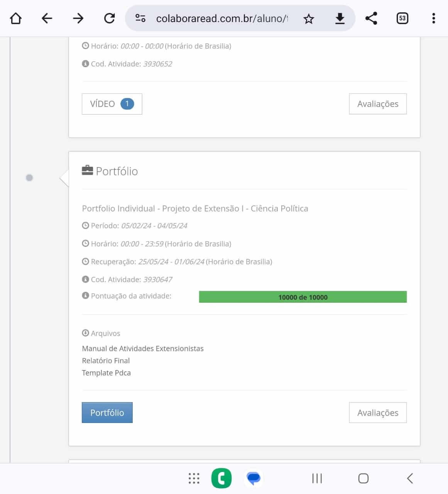The image size is (448, 494).
Task: Open the Relatório Final file link
Action: coord(106,360)
